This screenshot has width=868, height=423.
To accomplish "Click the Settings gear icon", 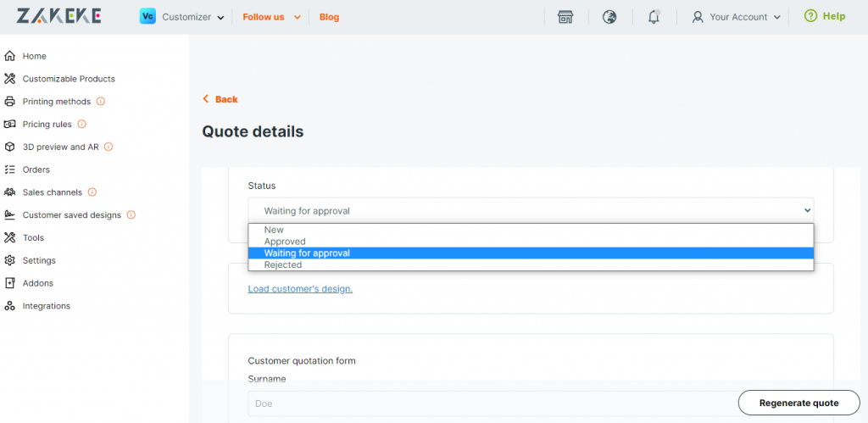I will 9,260.
